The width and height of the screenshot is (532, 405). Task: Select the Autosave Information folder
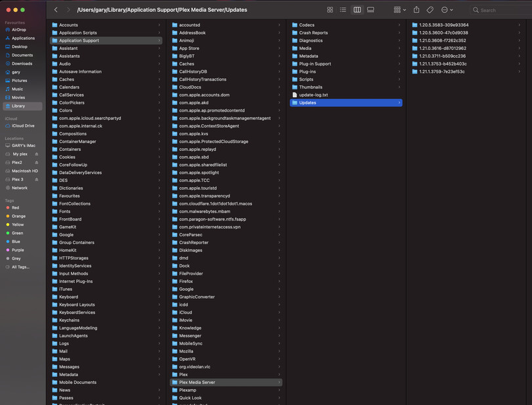click(x=106, y=72)
